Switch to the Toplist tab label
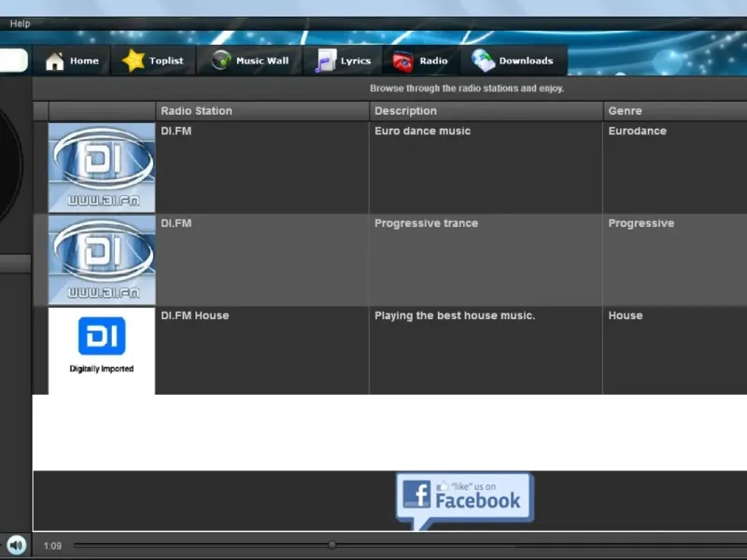 [x=166, y=61]
